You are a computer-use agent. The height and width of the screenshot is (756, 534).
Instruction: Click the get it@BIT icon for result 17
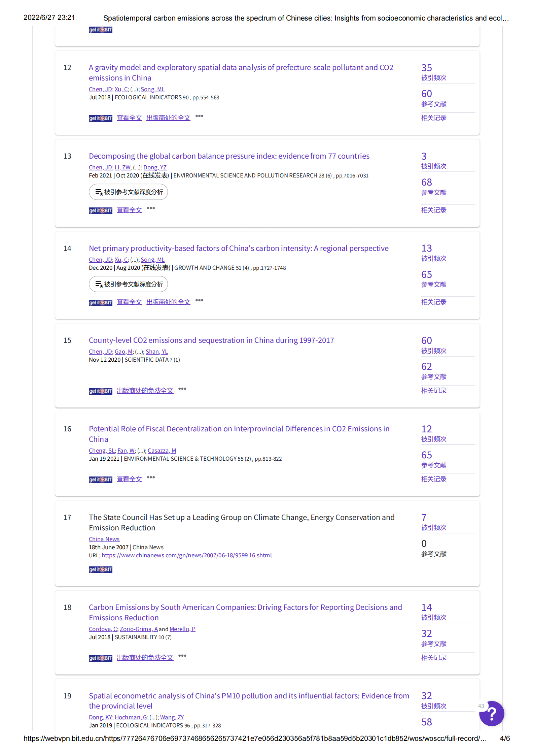100,569
